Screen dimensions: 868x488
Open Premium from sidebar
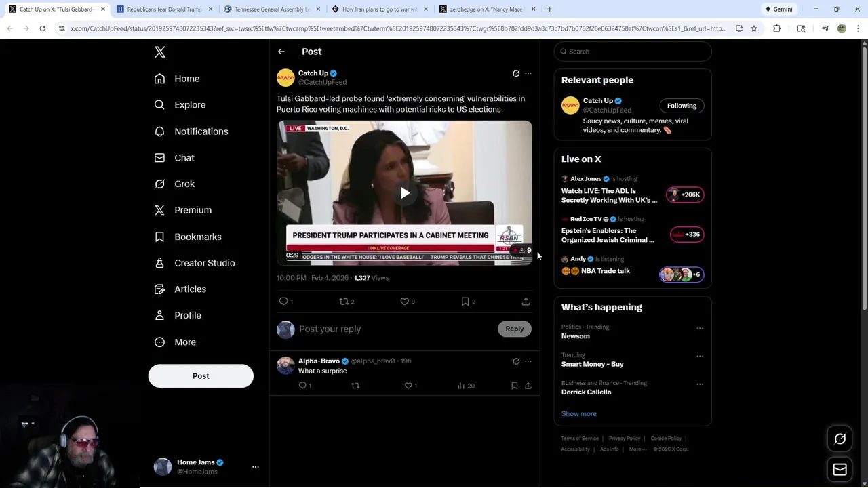(x=183, y=210)
